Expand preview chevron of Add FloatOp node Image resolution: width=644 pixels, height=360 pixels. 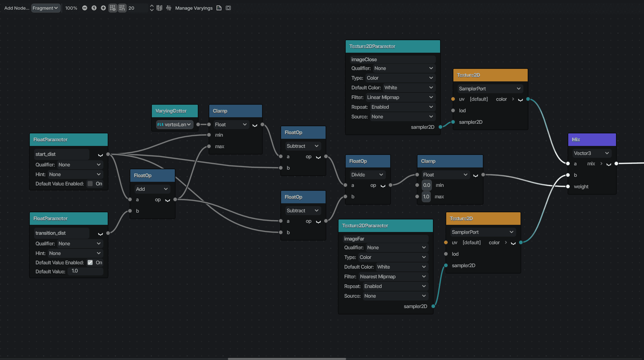tap(168, 200)
